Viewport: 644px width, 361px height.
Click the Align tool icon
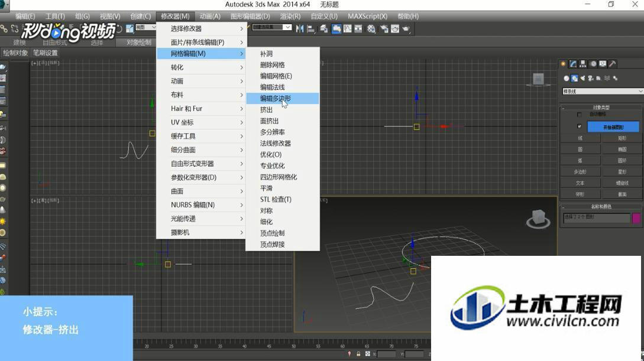coord(311,29)
